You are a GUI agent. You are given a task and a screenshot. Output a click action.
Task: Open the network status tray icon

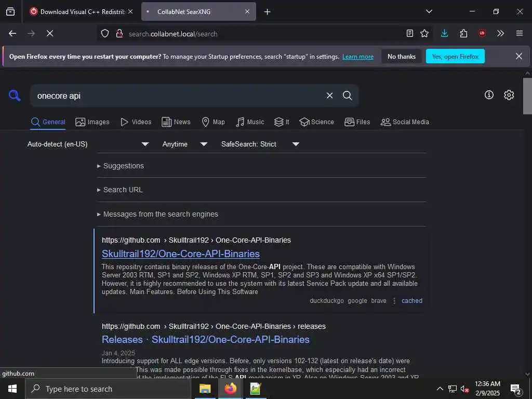[453, 389]
